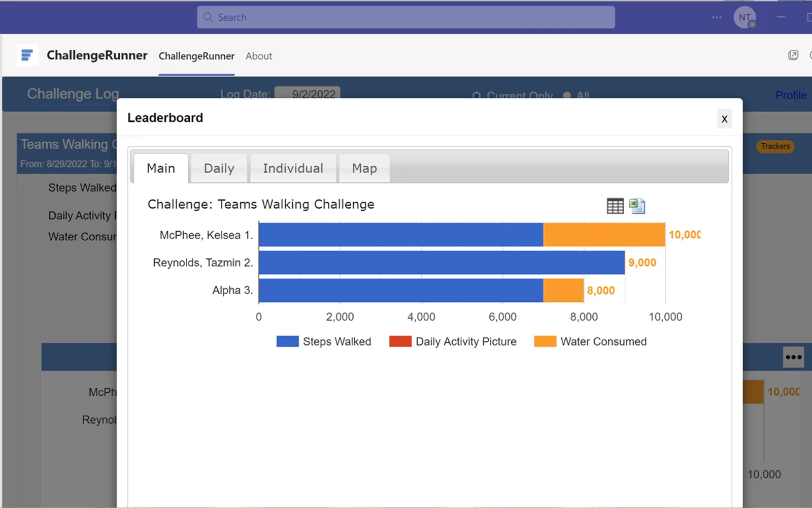Open the NT profile avatar
The height and width of the screenshot is (508, 812).
point(745,17)
